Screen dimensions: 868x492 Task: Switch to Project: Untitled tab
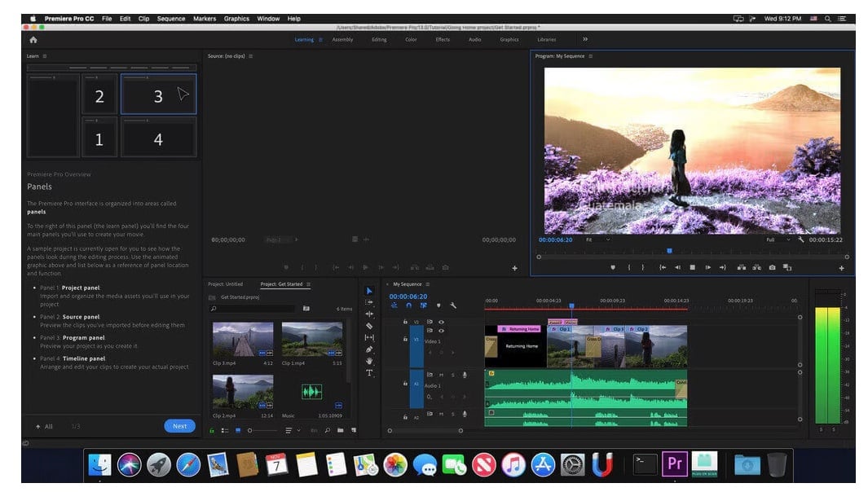click(x=225, y=284)
